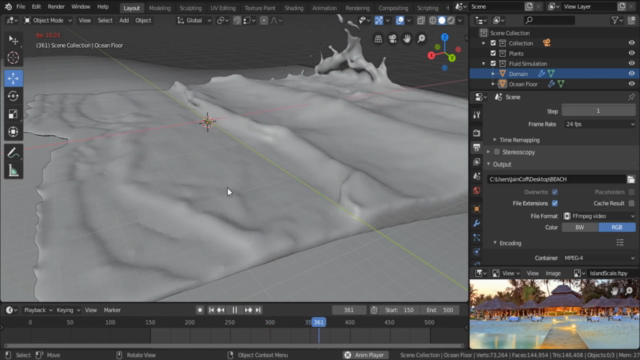Viewport: 640px width, 360px height.
Task: Toggle perspective/orthographic grid view icon
Action: 378,39
